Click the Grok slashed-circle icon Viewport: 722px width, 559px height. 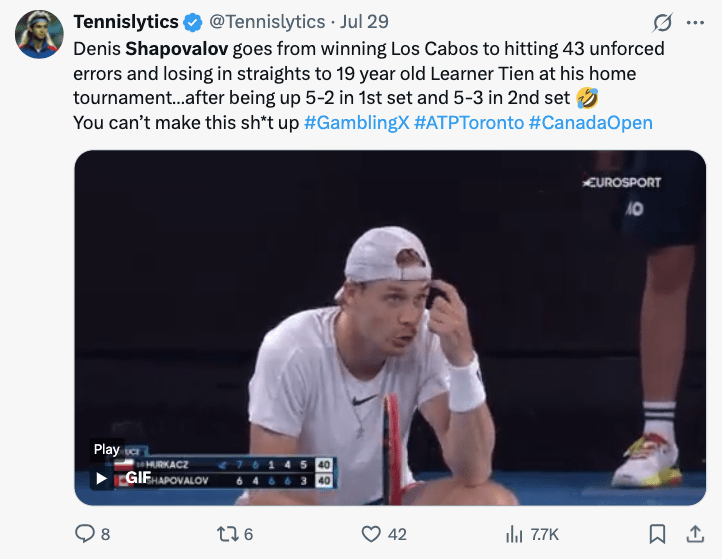661,22
